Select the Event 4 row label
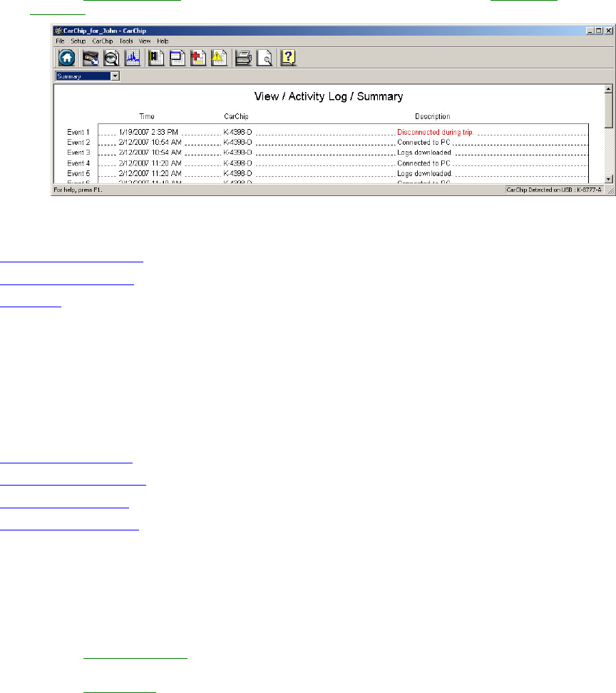Image resolution: width=616 pixels, height=693 pixels. (x=78, y=163)
